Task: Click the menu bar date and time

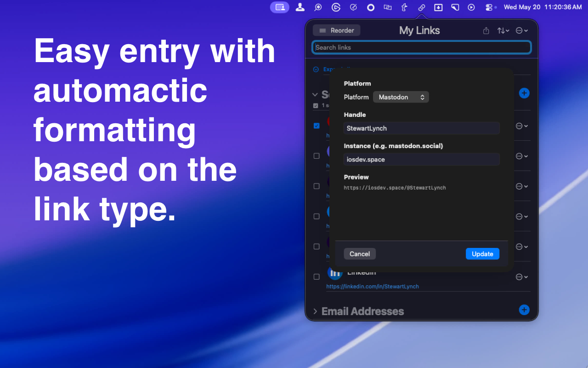Action: pyautogui.click(x=543, y=7)
